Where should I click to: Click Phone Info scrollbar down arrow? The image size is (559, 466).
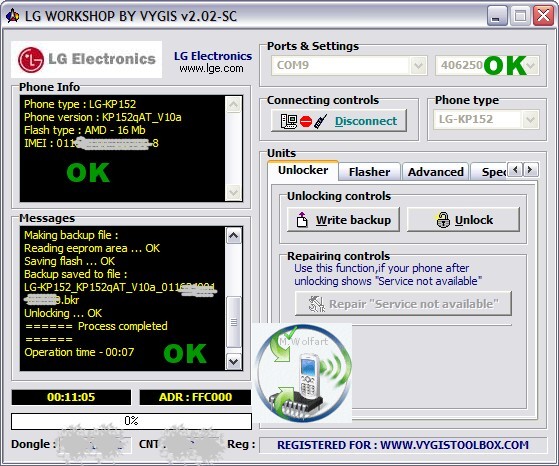[234, 193]
